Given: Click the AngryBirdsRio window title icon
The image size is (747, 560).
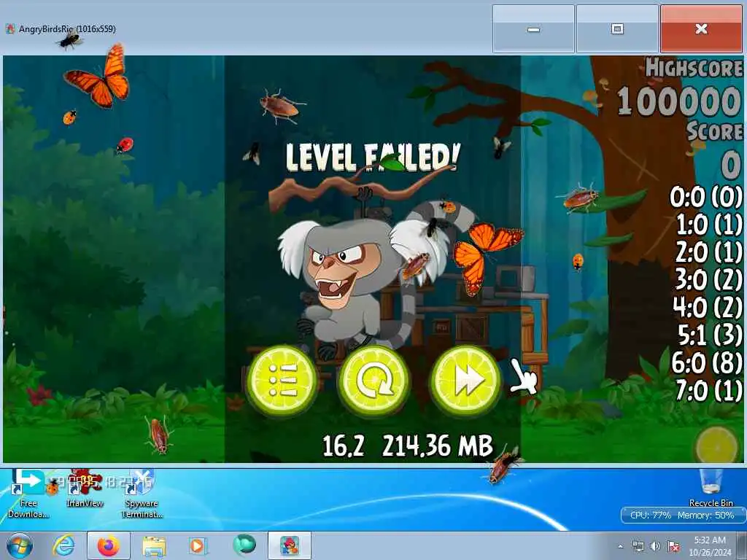Looking at the screenshot, I should (10, 29).
